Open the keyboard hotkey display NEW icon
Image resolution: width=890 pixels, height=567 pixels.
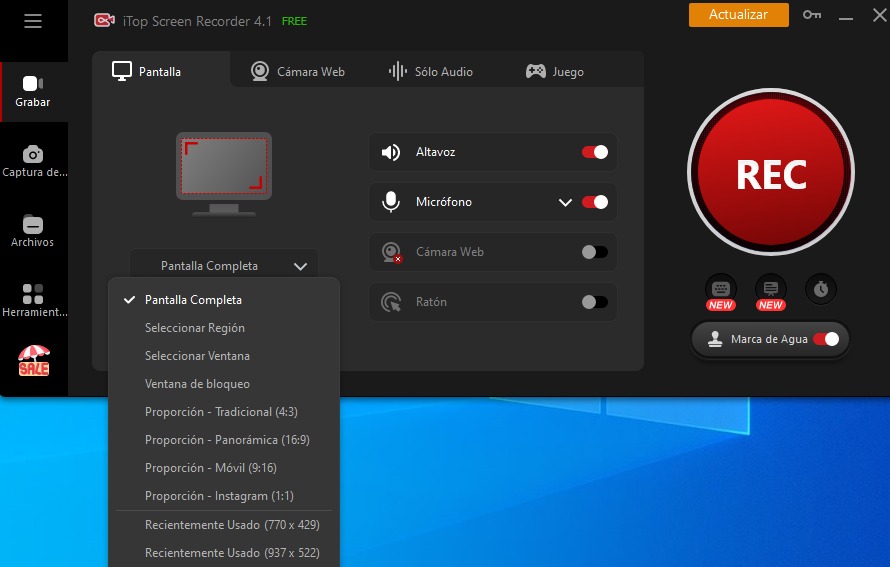pos(721,292)
